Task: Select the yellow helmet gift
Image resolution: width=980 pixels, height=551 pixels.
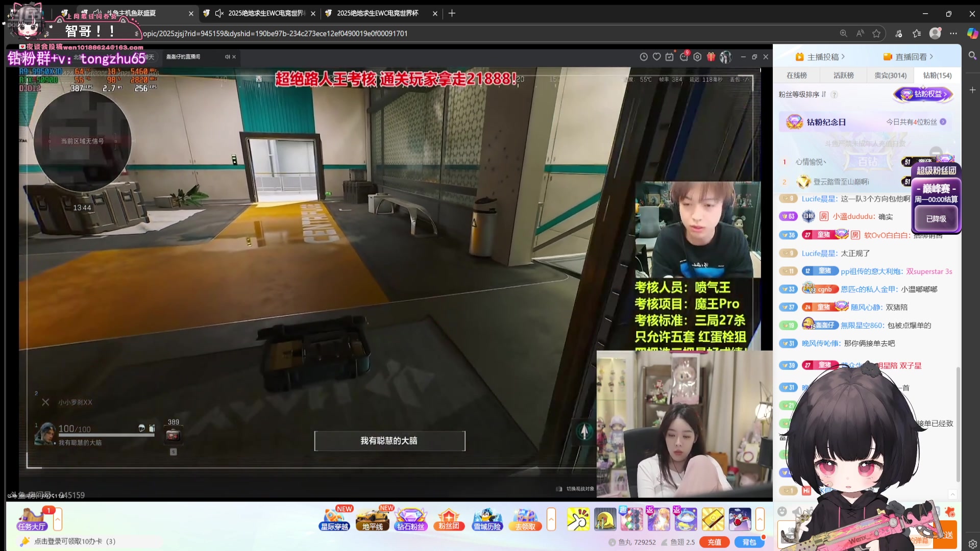Action: [x=605, y=519]
